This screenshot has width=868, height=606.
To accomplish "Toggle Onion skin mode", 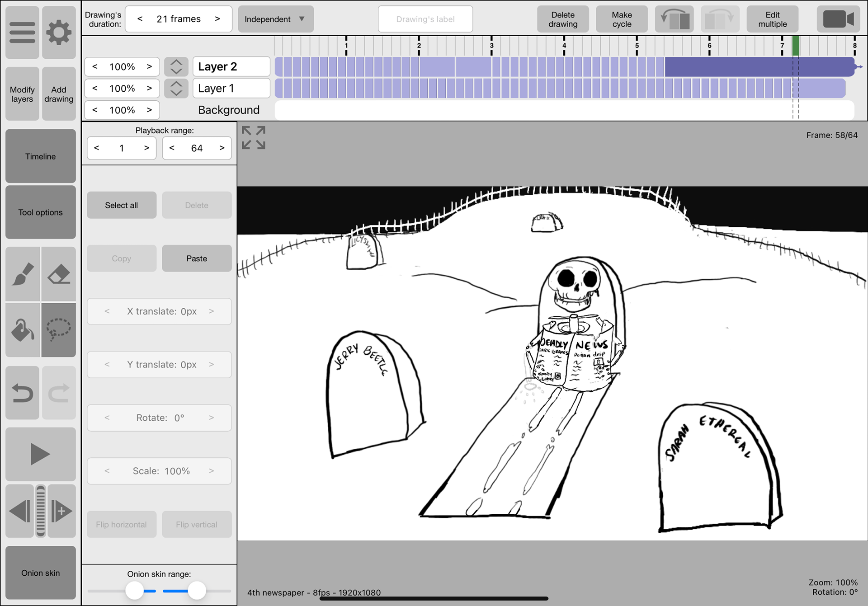I will tap(41, 573).
